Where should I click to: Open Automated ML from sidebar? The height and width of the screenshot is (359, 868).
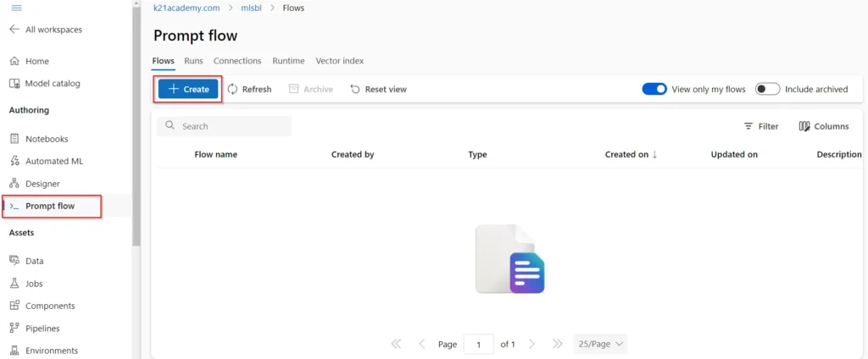coord(14,161)
